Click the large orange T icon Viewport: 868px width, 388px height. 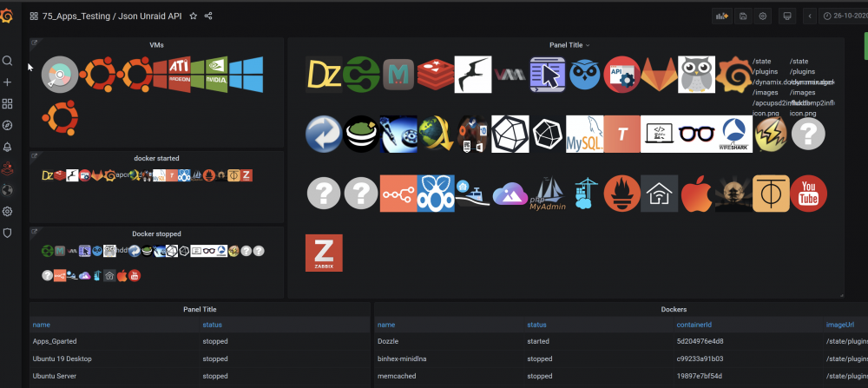(x=622, y=134)
